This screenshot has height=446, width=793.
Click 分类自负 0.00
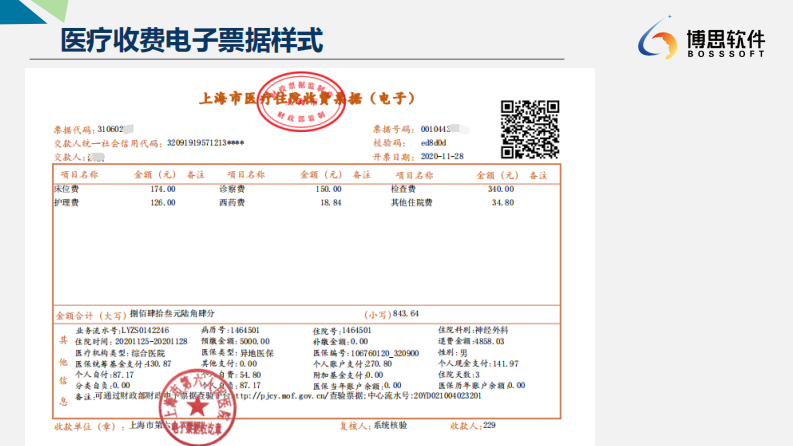click(x=103, y=386)
